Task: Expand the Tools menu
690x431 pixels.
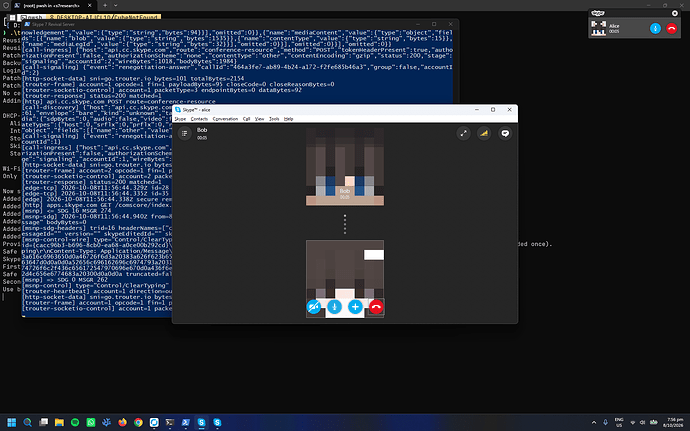Action: [x=274, y=119]
